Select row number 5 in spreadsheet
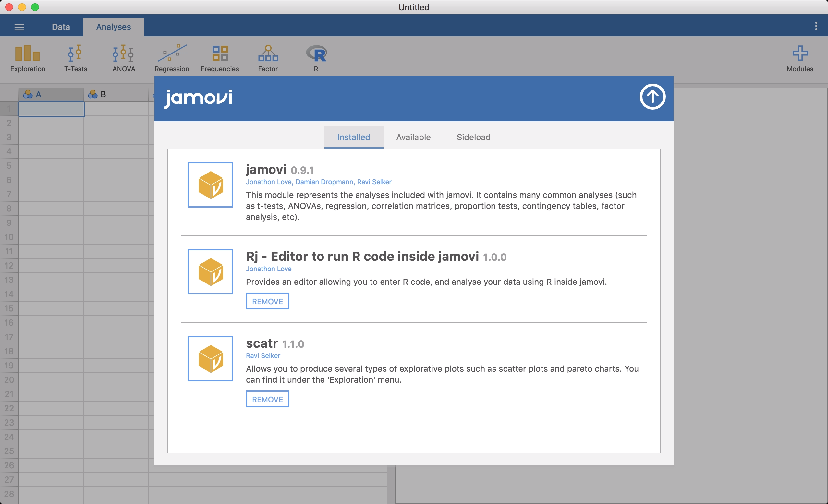The height and width of the screenshot is (504, 828). tap(9, 166)
